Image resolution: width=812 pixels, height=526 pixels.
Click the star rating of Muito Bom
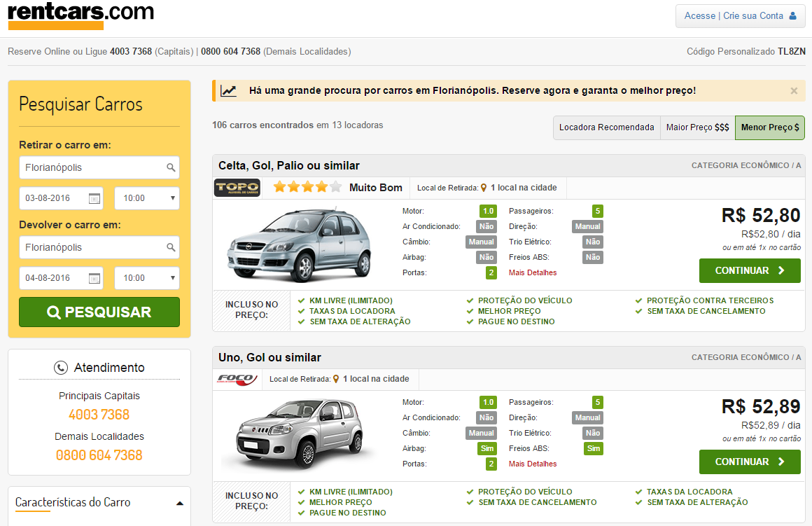(307, 187)
